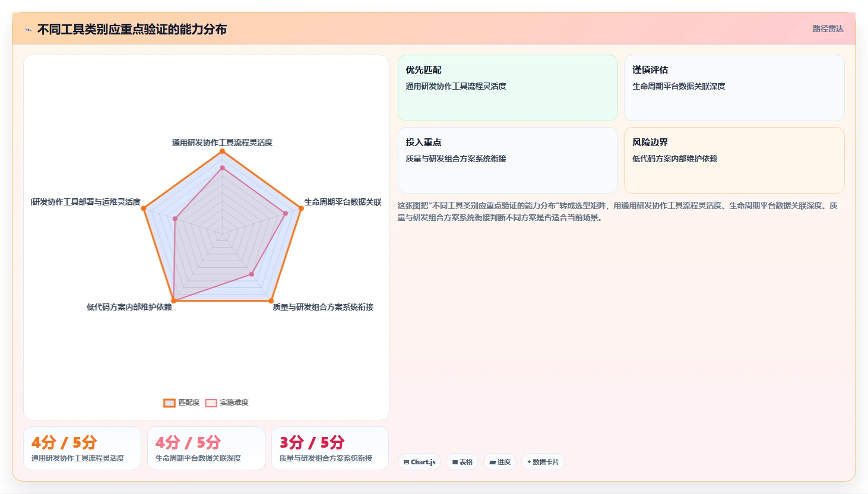Click the description paragraph starting 这张图把
The image size is (868, 494).
click(x=617, y=211)
